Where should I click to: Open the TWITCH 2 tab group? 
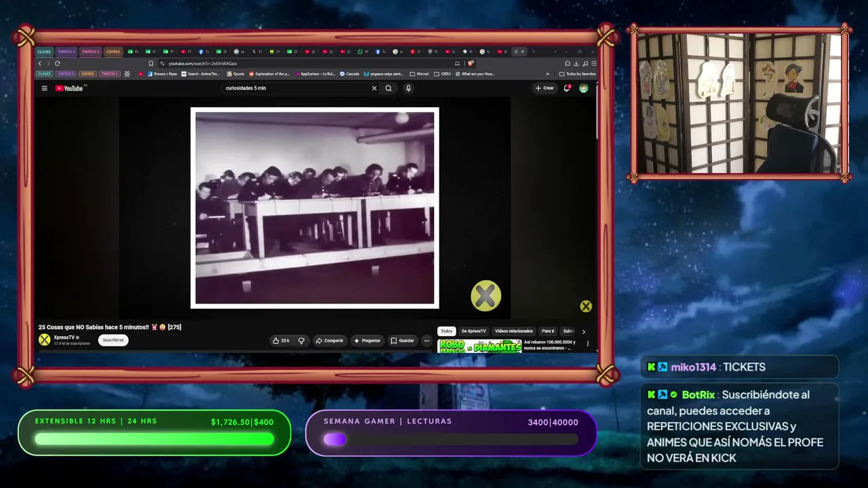pos(90,52)
